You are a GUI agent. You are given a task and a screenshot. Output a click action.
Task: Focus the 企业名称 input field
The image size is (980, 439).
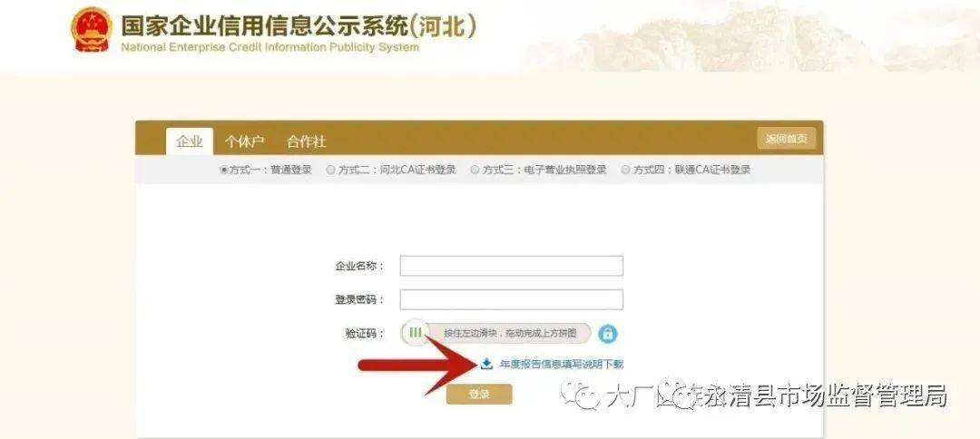pos(511,266)
